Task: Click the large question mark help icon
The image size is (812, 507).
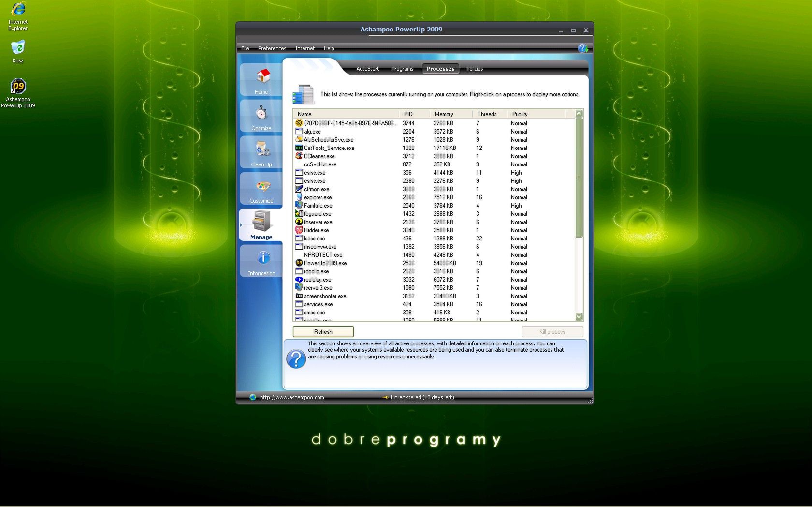Action: click(296, 358)
